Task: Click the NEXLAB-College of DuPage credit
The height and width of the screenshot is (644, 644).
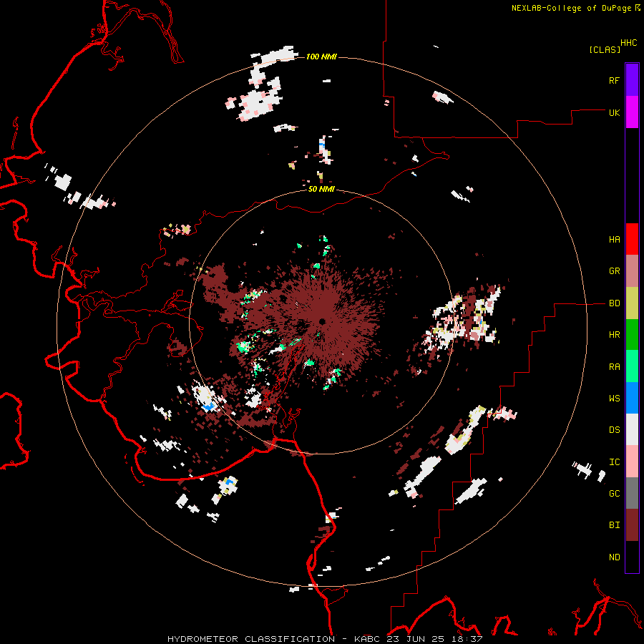Action: click(571, 8)
